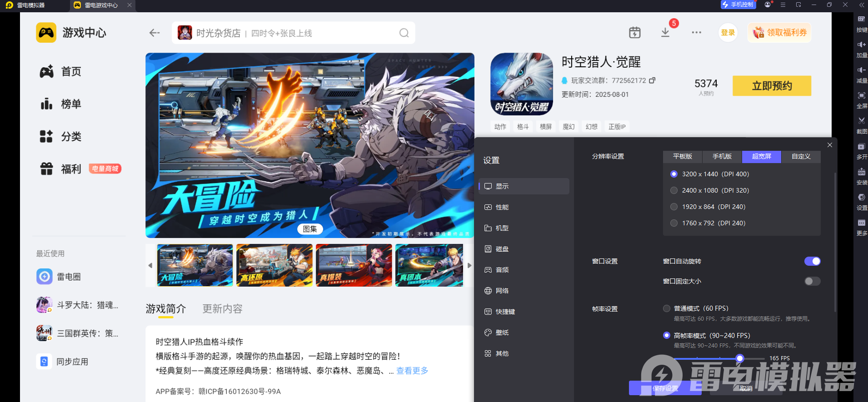This screenshot has width=868, height=402.
Task: Switch to the 自定义 resolution tab
Action: click(x=801, y=157)
